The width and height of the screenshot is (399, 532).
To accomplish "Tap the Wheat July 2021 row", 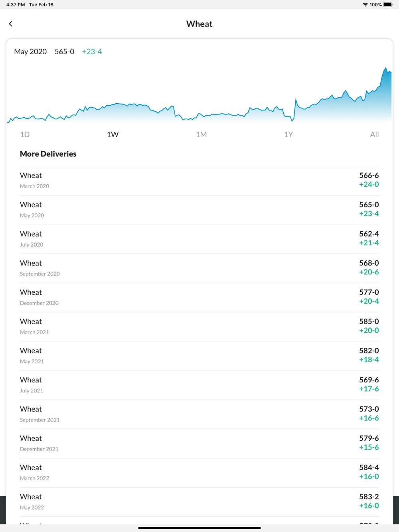I will (x=199, y=385).
